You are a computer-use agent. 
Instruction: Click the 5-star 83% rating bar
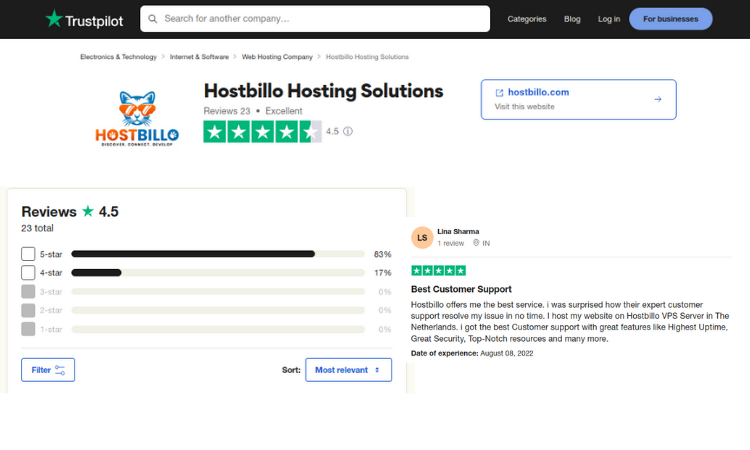pyautogui.click(x=218, y=254)
